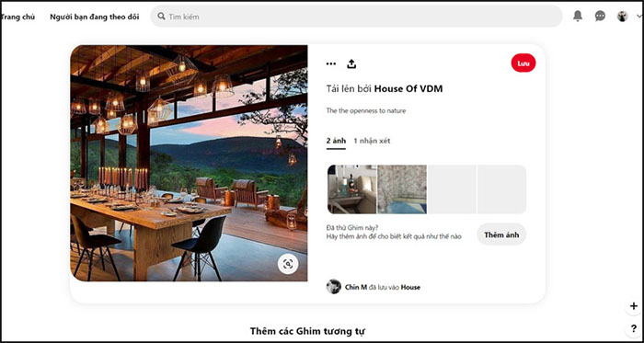Viewport: 644px width, 343px height.
Task: Switch to the 1 nhận xét tab
Action: click(x=372, y=141)
